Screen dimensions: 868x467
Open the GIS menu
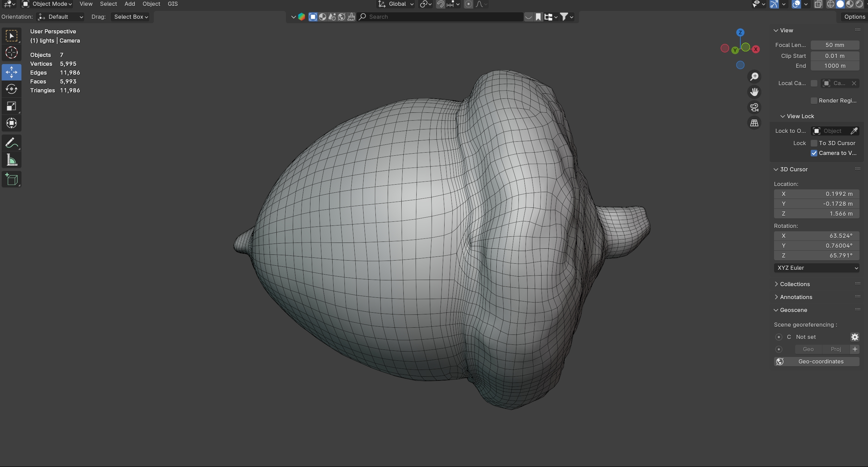point(173,4)
